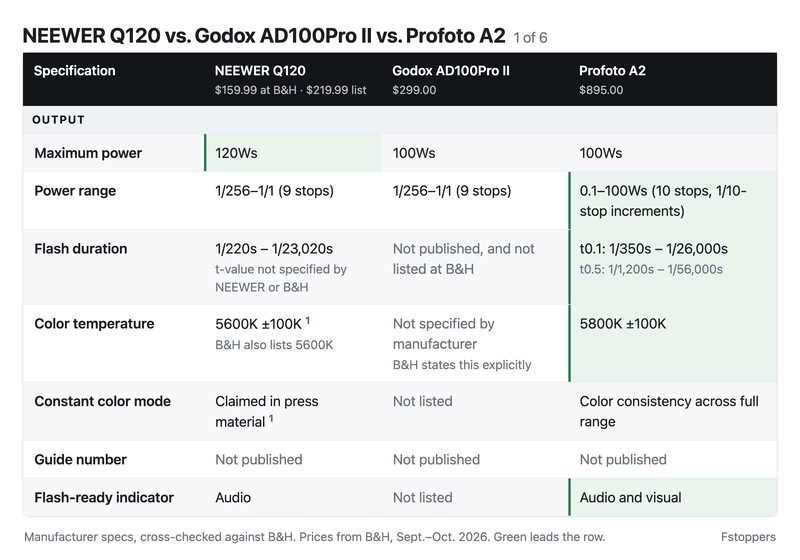800x560 pixels.
Task: Click the '1 of 6' page indicator
Action: [530, 38]
